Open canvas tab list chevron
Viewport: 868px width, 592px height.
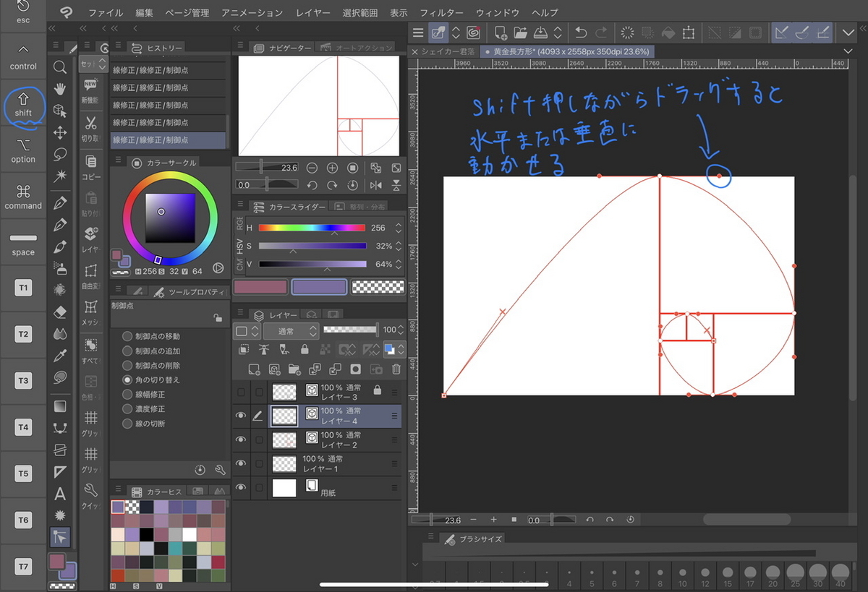point(849,52)
